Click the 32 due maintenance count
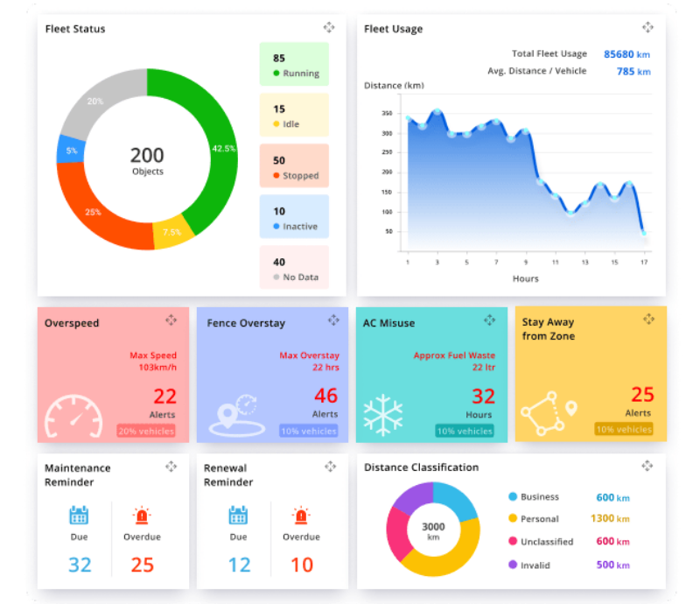 tap(80, 565)
